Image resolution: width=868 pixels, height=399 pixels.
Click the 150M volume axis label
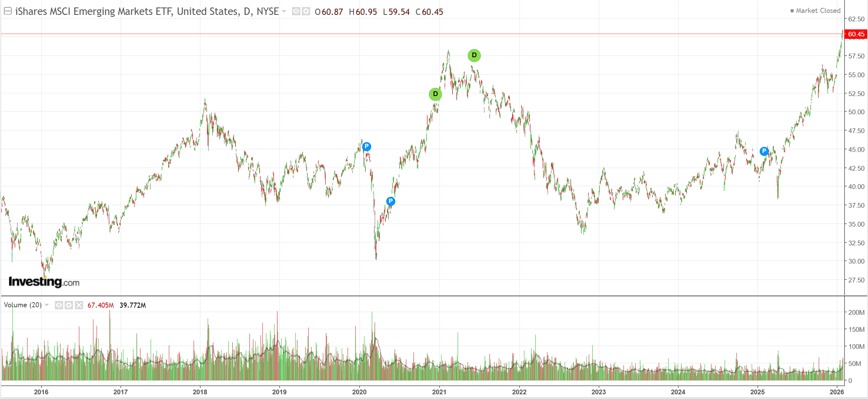coord(856,330)
